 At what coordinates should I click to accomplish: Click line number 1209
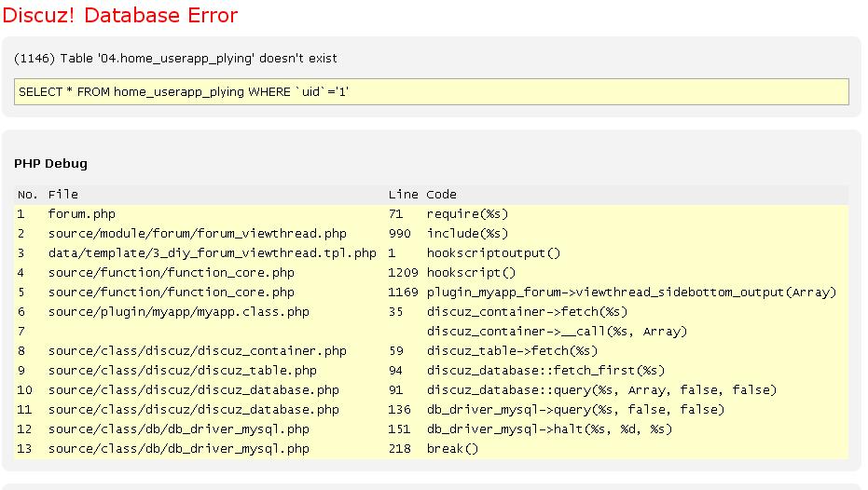403,273
